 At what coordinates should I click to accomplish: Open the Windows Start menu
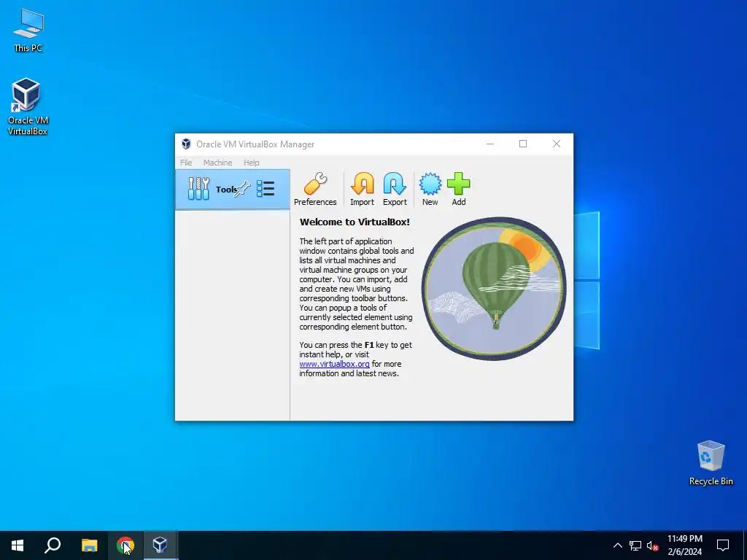point(18,545)
